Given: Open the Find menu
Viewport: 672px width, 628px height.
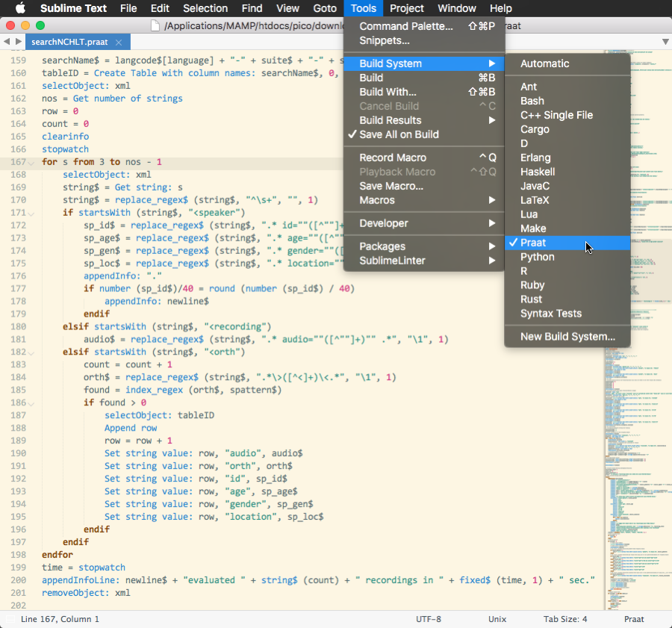Looking at the screenshot, I should (252, 8).
